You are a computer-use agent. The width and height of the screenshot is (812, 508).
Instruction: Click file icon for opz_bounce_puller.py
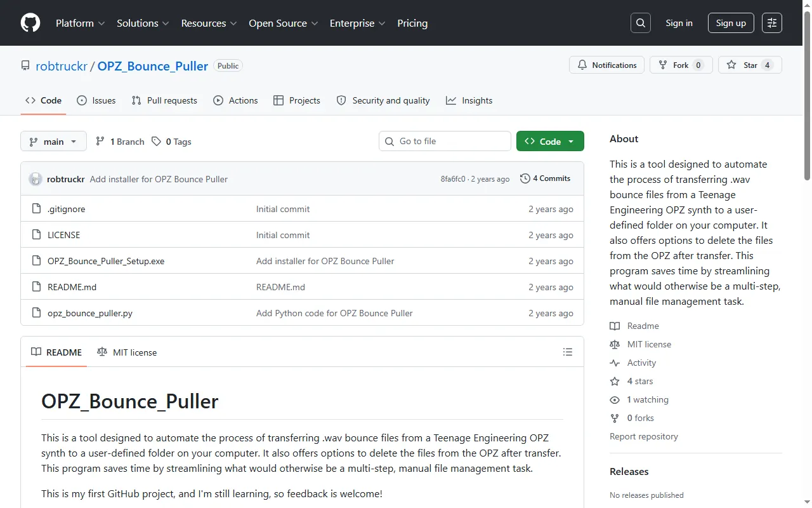point(36,313)
